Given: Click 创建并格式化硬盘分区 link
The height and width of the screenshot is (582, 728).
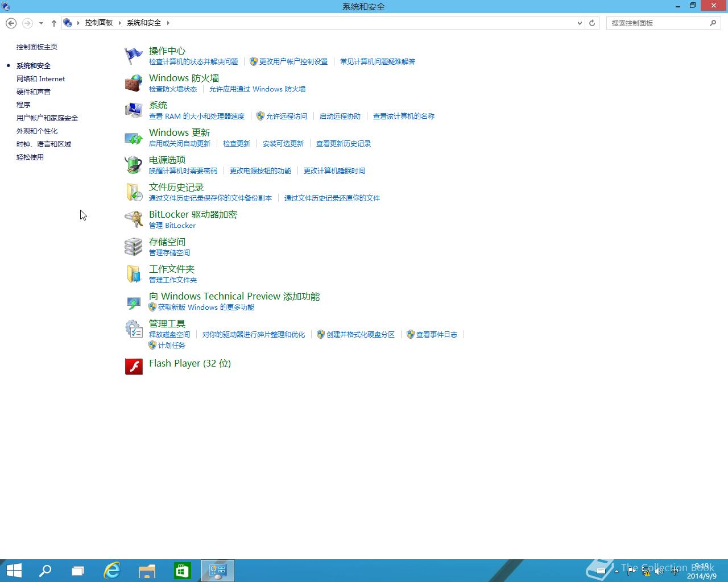Looking at the screenshot, I should [x=361, y=334].
